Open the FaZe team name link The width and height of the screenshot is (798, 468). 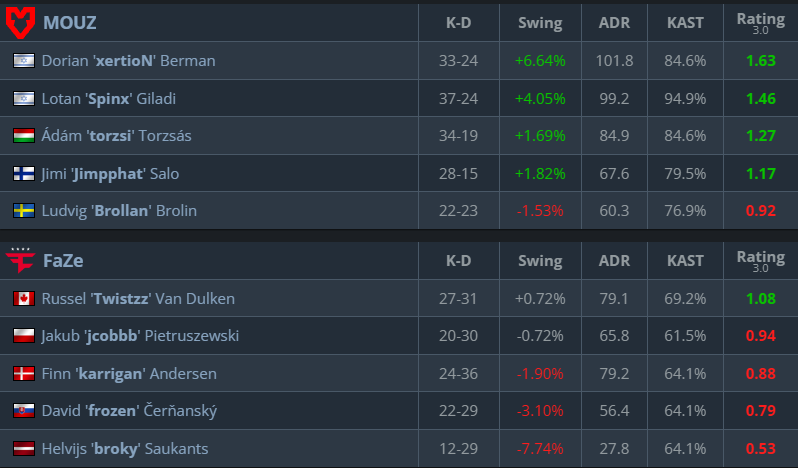[x=63, y=261]
